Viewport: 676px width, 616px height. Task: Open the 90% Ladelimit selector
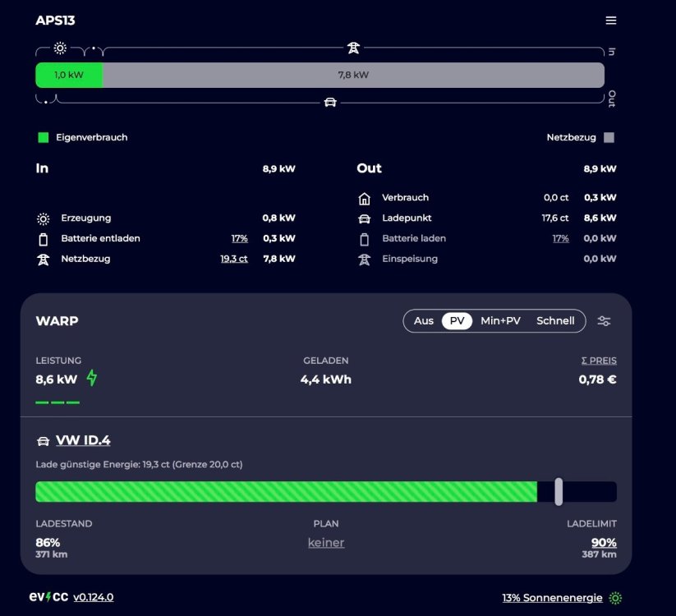click(x=604, y=543)
